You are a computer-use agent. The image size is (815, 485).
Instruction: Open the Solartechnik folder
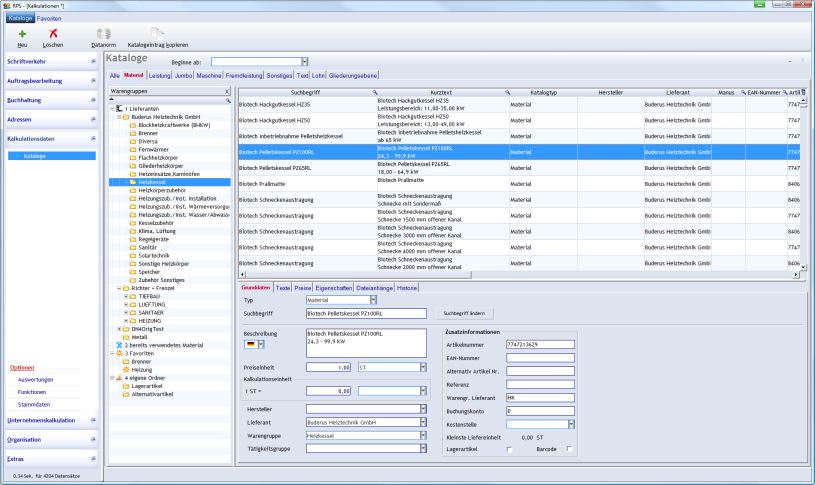click(153, 255)
